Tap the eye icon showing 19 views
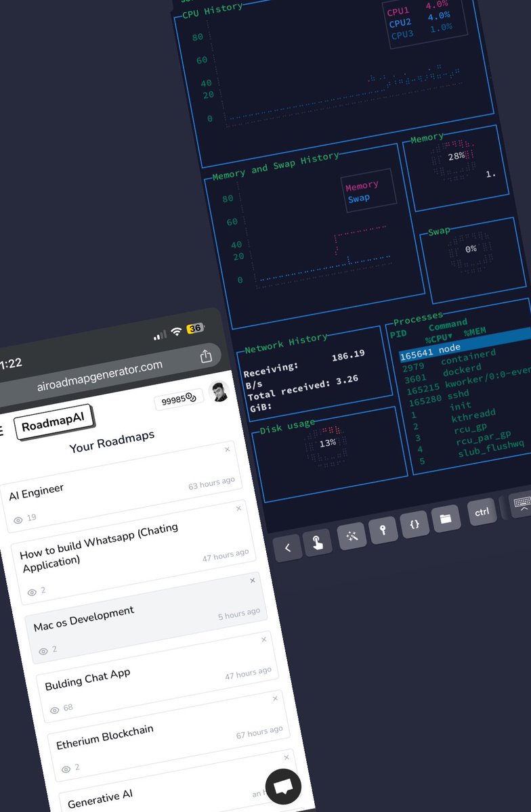 (18, 520)
